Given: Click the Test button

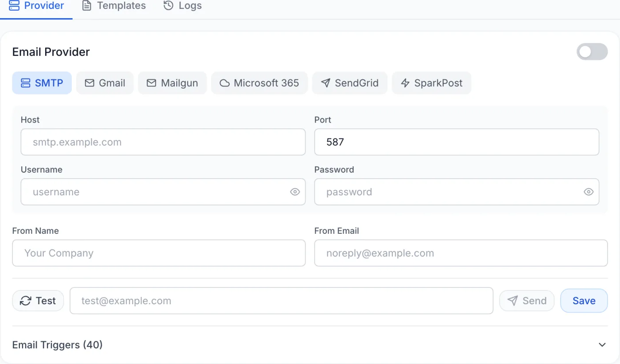Looking at the screenshot, I should point(38,301).
